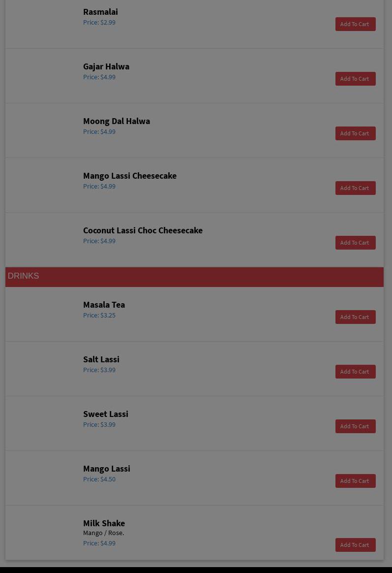Add Coconut Lassi Choc Cheesecake to cart
The height and width of the screenshot is (573, 392).
click(355, 243)
